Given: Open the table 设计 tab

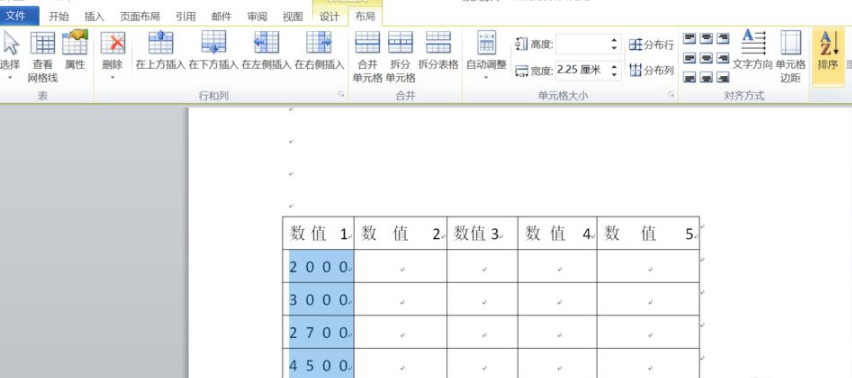Looking at the screenshot, I should click(x=329, y=16).
